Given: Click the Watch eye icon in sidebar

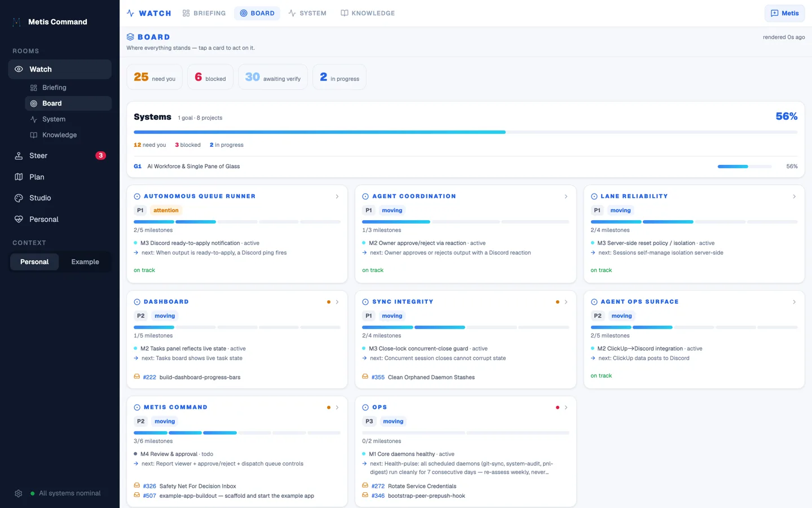Looking at the screenshot, I should (19, 69).
